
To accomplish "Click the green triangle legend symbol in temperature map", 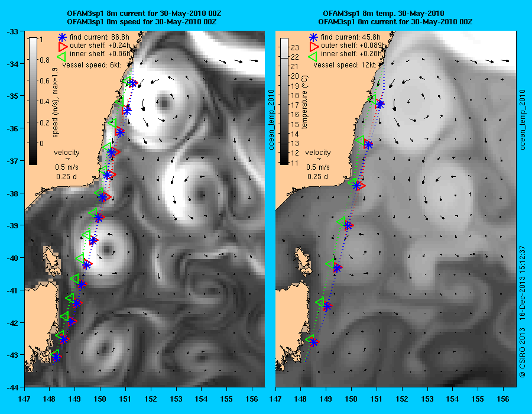I will pos(313,56).
